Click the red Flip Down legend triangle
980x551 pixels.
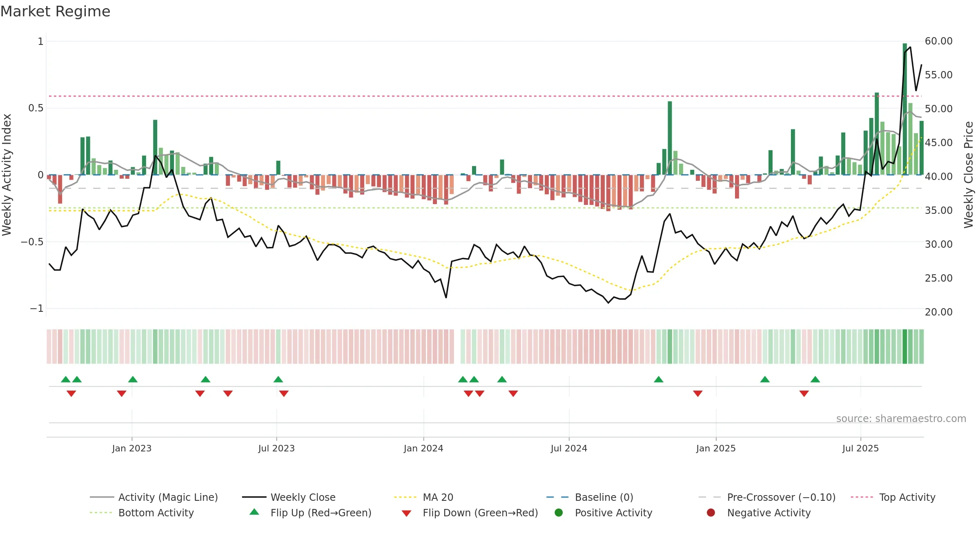[406, 513]
